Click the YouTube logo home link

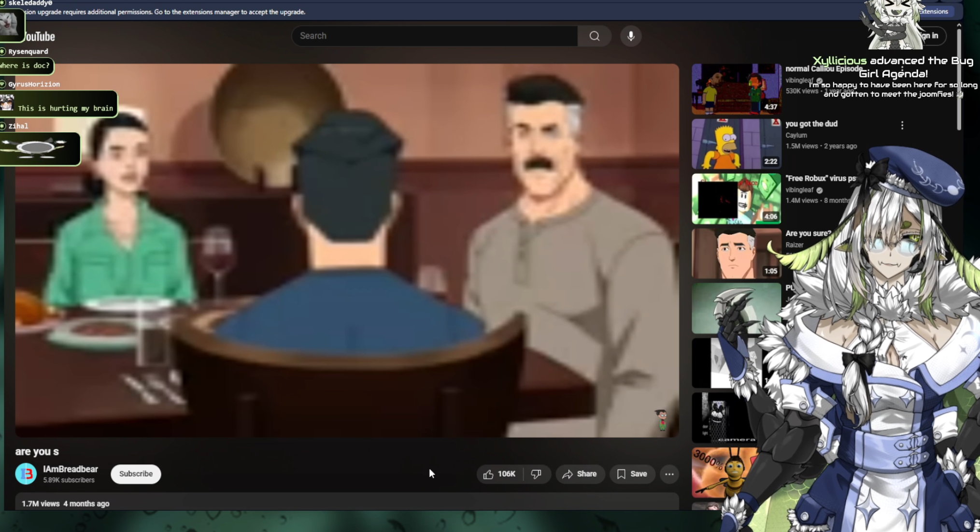[40, 37]
